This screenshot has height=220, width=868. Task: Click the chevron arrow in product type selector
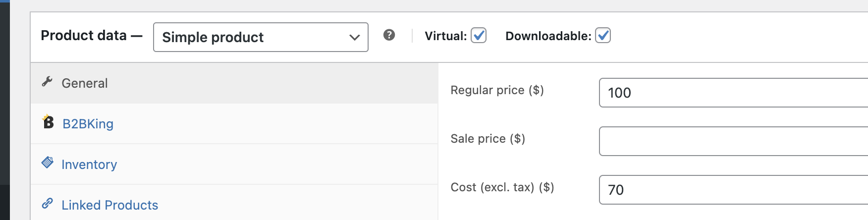click(354, 38)
